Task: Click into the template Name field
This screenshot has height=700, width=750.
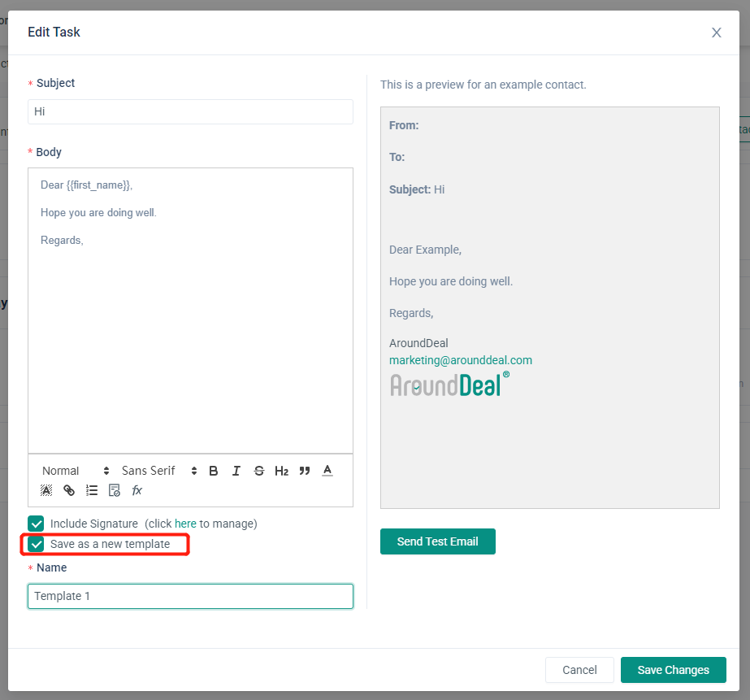Action: (x=190, y=596)
